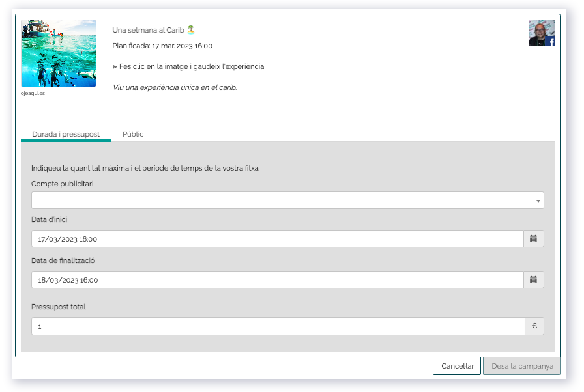Expand the Compte publicitari dropdown arrow

(538, 201)
